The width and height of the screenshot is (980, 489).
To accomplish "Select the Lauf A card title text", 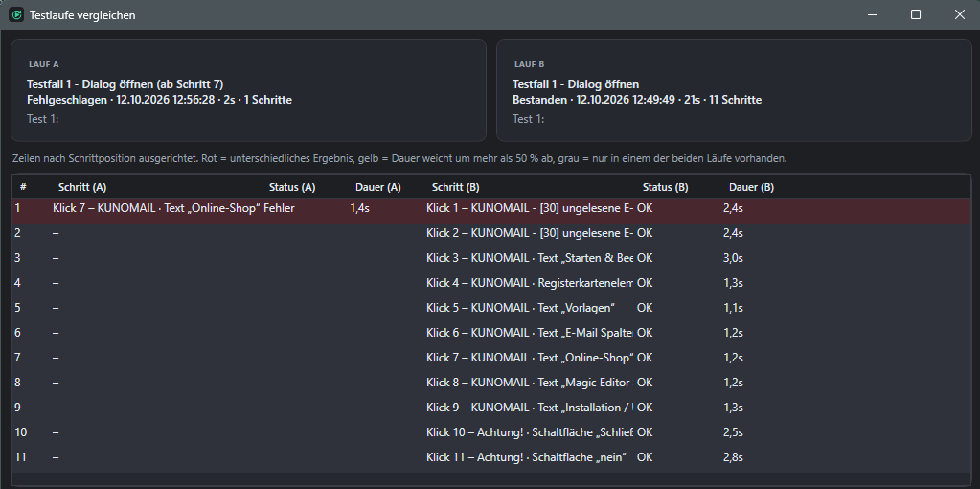I will [125, 84].
